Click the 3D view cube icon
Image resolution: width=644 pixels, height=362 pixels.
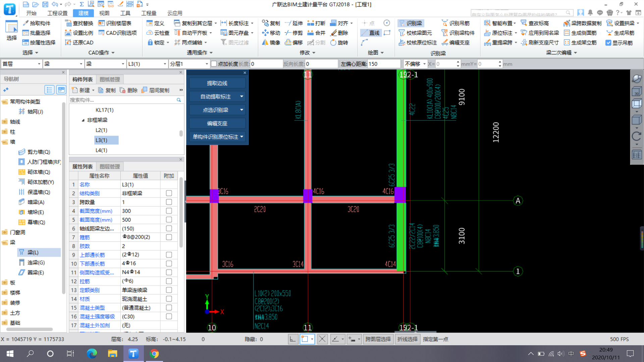click(x=636, y=91)
